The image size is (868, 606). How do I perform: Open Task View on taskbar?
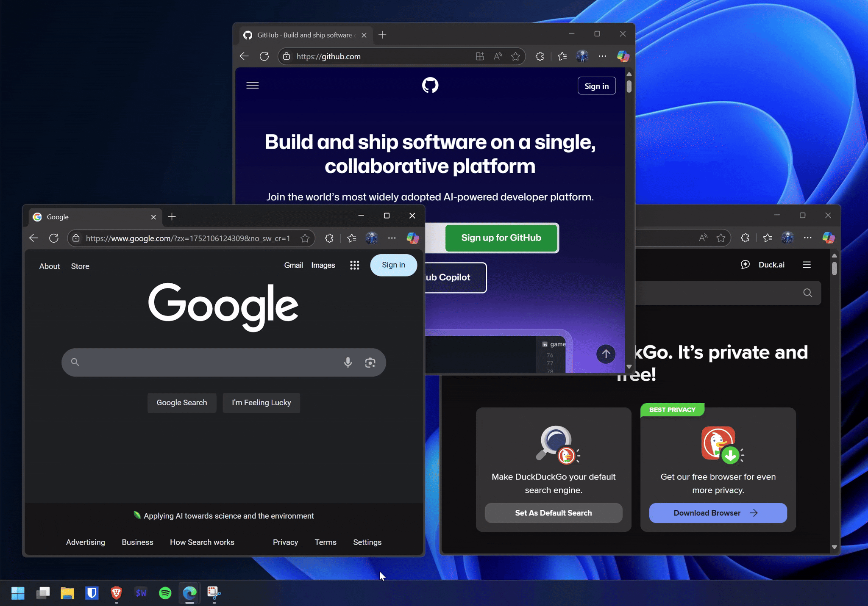click(43, 593)
